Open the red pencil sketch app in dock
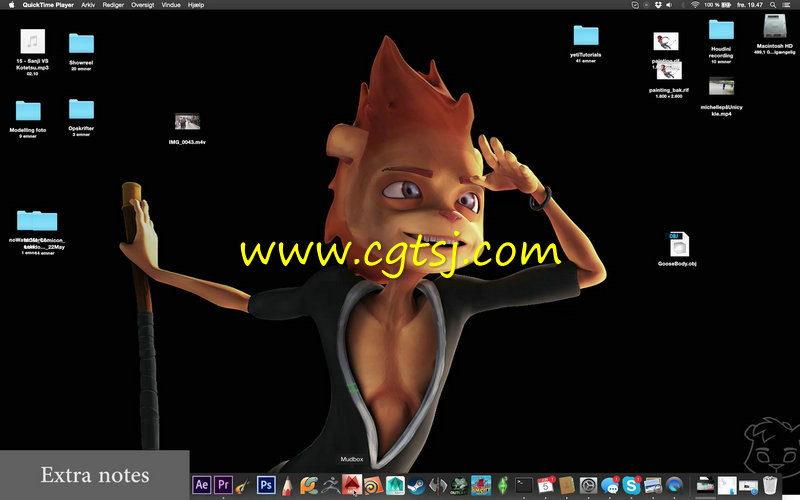Viewport: 800px width, 500px height. (287, 485)
